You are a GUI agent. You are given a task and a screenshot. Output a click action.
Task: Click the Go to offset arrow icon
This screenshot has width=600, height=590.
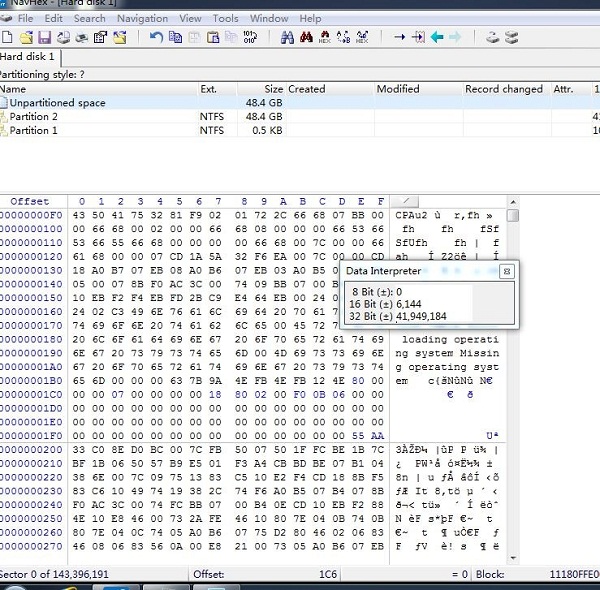(x=399, y=37)
